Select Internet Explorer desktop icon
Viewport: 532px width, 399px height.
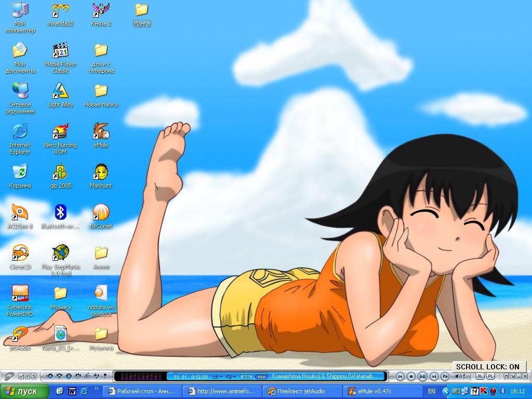pos(20,139)
